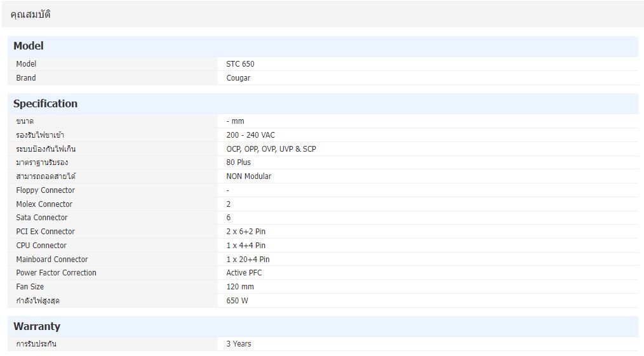Click the Warranty section heading
The image size is (644, 356).
coord(37,326)
